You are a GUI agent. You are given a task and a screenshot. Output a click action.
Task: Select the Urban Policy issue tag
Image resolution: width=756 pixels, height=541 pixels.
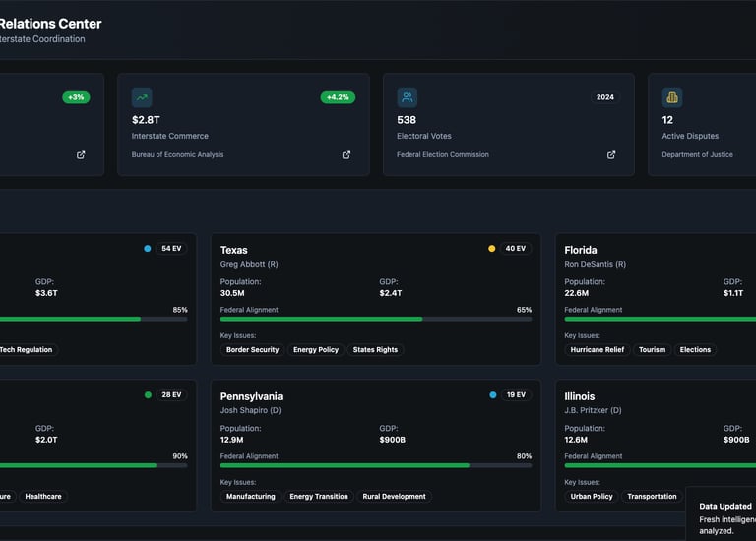(x=592, y=496)
